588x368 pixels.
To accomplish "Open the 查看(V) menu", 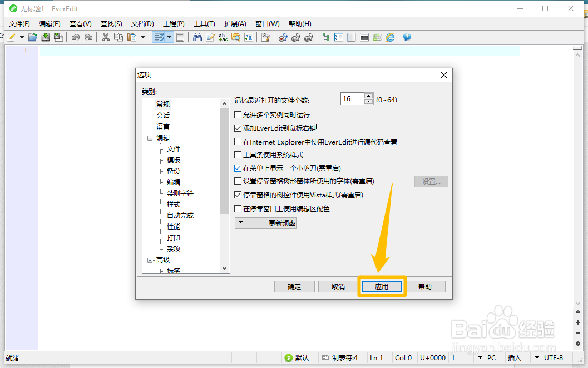I will [81, 23].
